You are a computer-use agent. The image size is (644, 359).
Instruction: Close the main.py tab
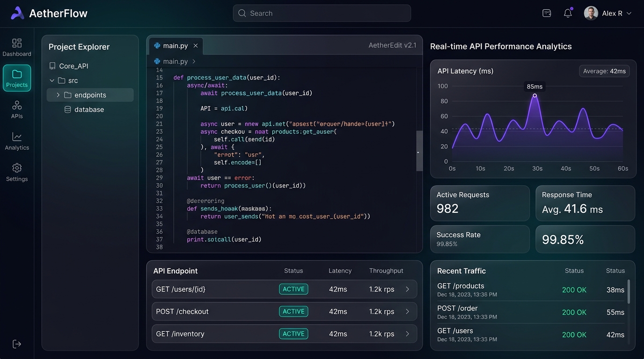pos(196,46)
